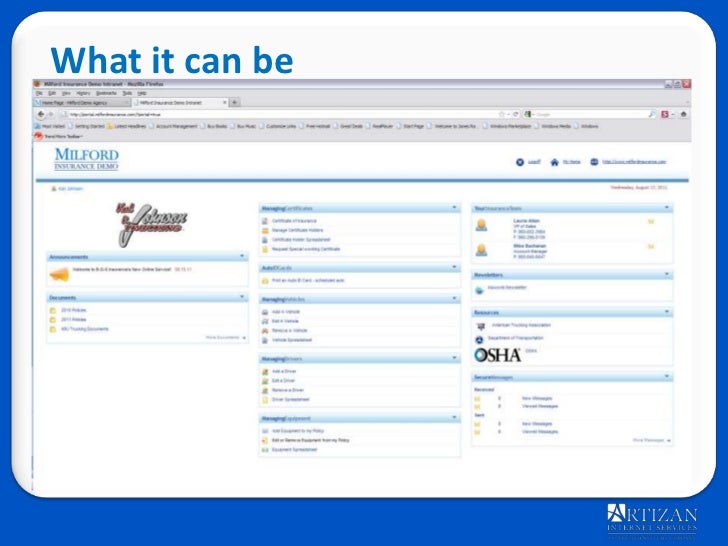Click the Department of Transportation seal icon
The height and width of the screenshot is (546, 728).
coord(480,340)
